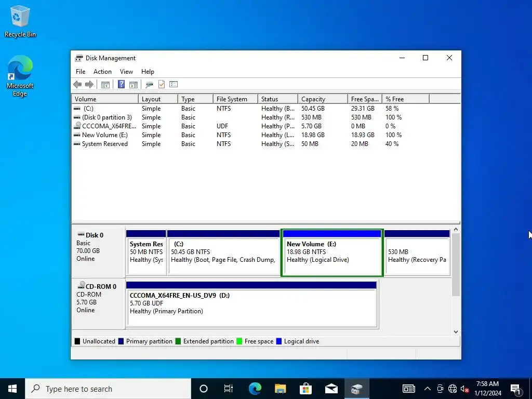
Task: Sort by the Free Space column header
Action: pos(365,99)
